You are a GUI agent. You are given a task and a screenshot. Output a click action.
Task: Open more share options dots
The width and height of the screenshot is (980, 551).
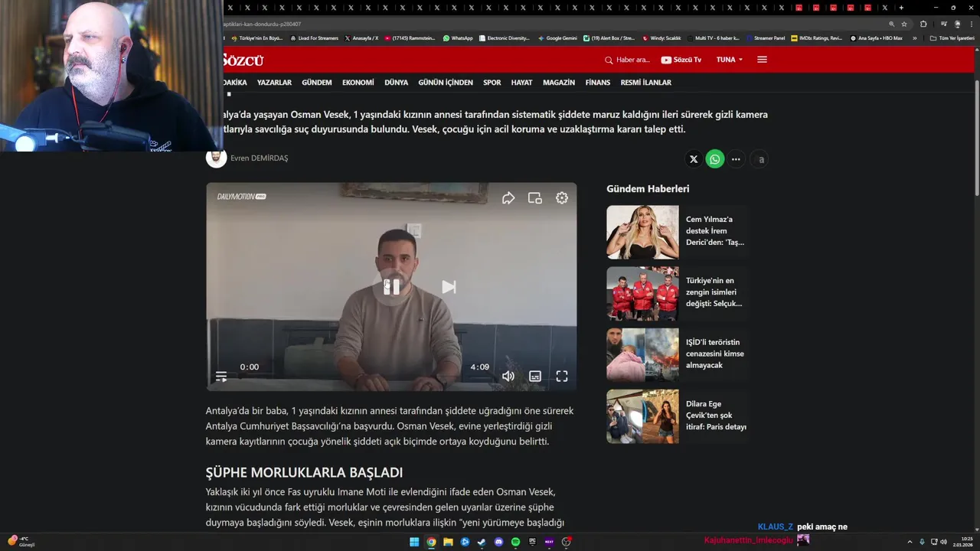pyautogui.click(x=736, y=159)
